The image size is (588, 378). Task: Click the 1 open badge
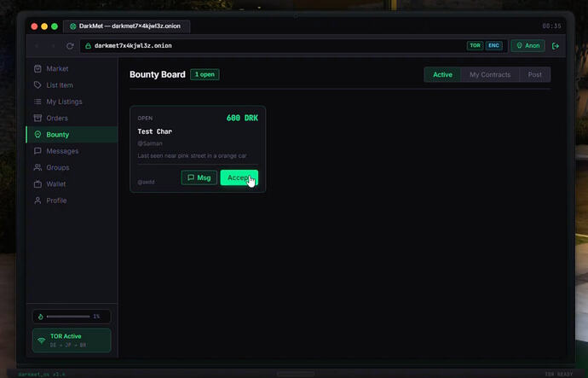[x=205, y=74]
